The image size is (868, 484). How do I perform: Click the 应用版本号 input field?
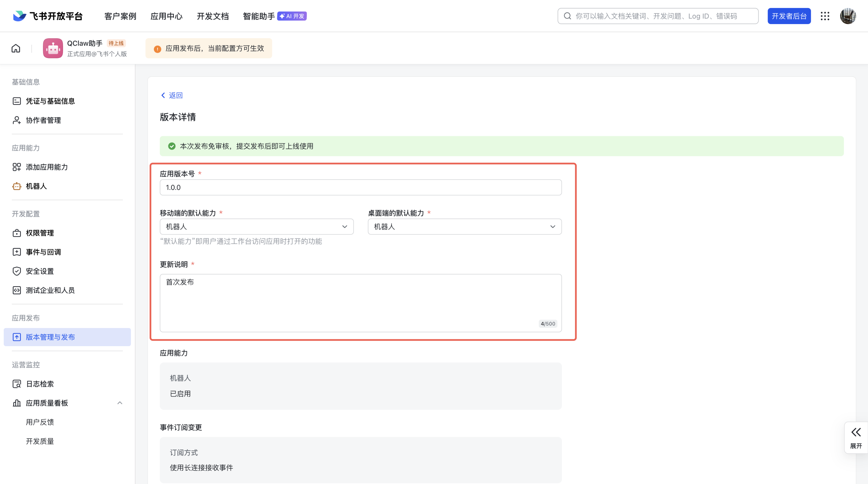pos(360,188)
